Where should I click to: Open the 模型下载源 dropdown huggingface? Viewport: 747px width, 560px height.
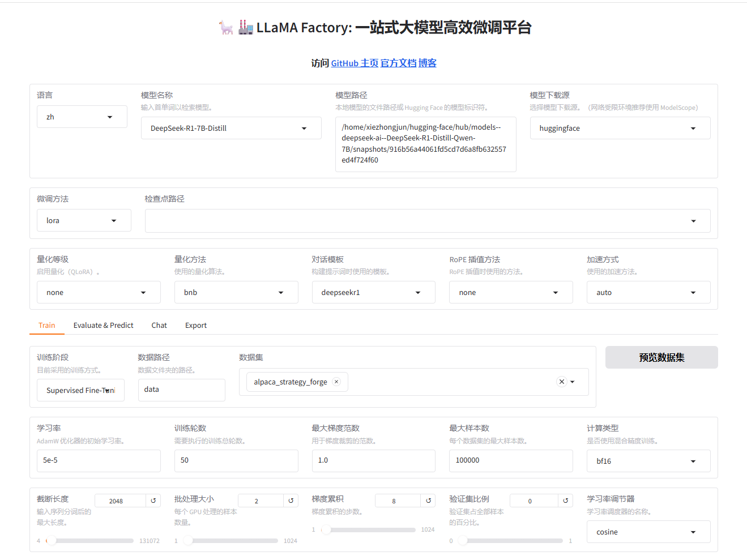pyautogui.click(x=620, y=128)
